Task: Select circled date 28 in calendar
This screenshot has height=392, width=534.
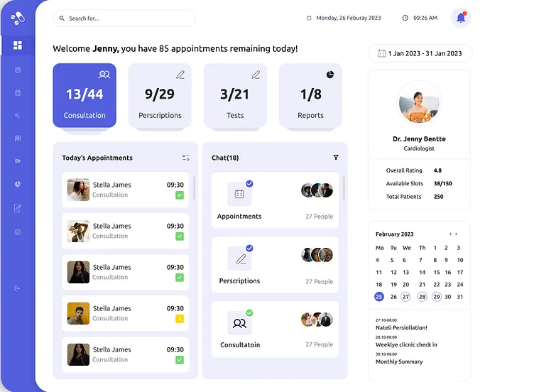Action: [422, 297]
